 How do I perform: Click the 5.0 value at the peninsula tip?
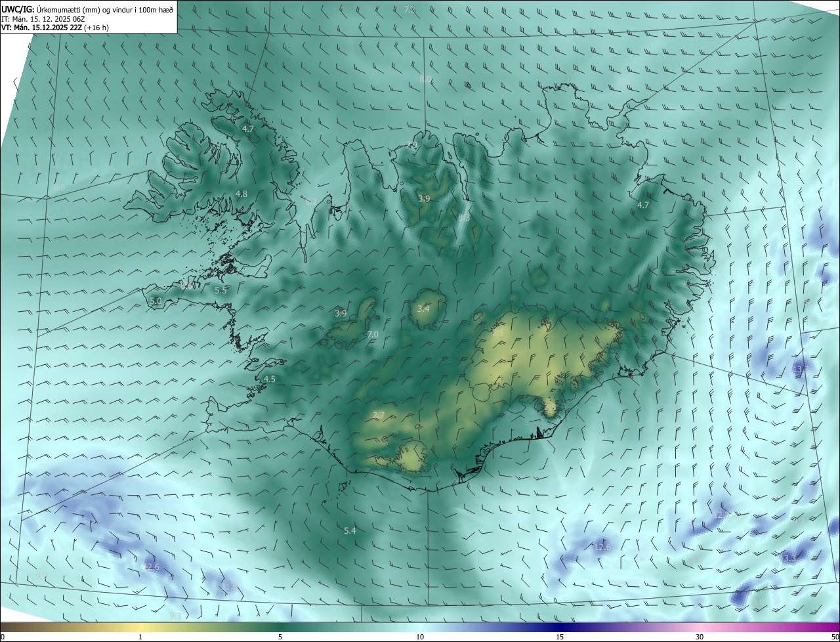[156, 301]
